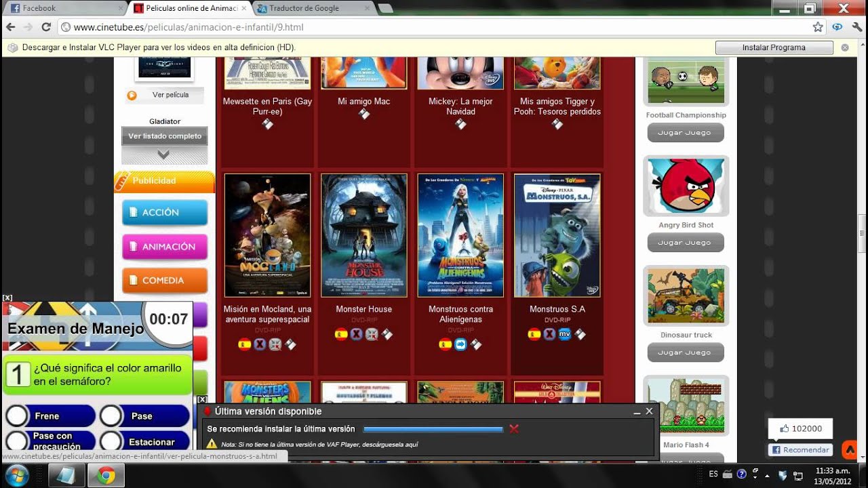868x488 pixels.
Task: Click the Spanish flag icon under Monster House
Action: tap(341, 333)
